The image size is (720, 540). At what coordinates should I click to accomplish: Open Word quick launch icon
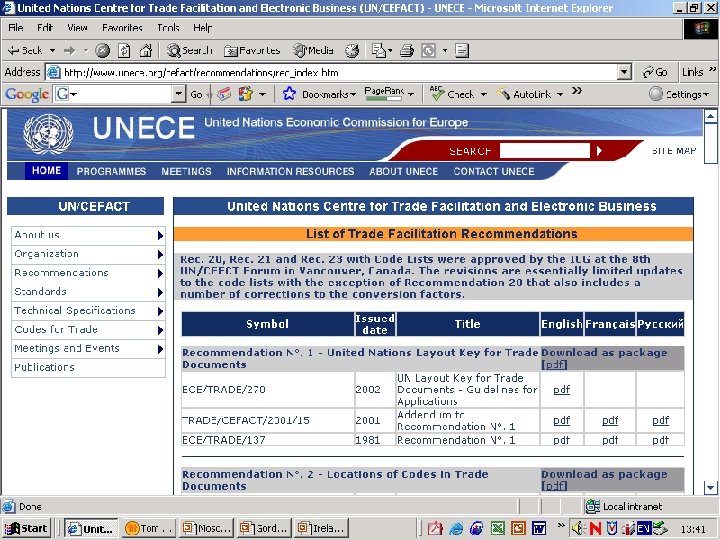(539, 529)
